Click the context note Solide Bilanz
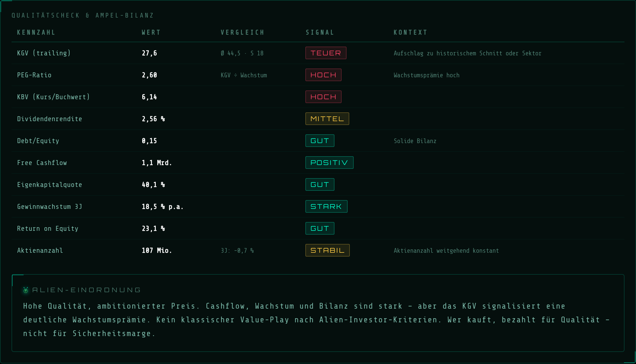636x364 pixels. pyautogui.click(x=415, y=141)
